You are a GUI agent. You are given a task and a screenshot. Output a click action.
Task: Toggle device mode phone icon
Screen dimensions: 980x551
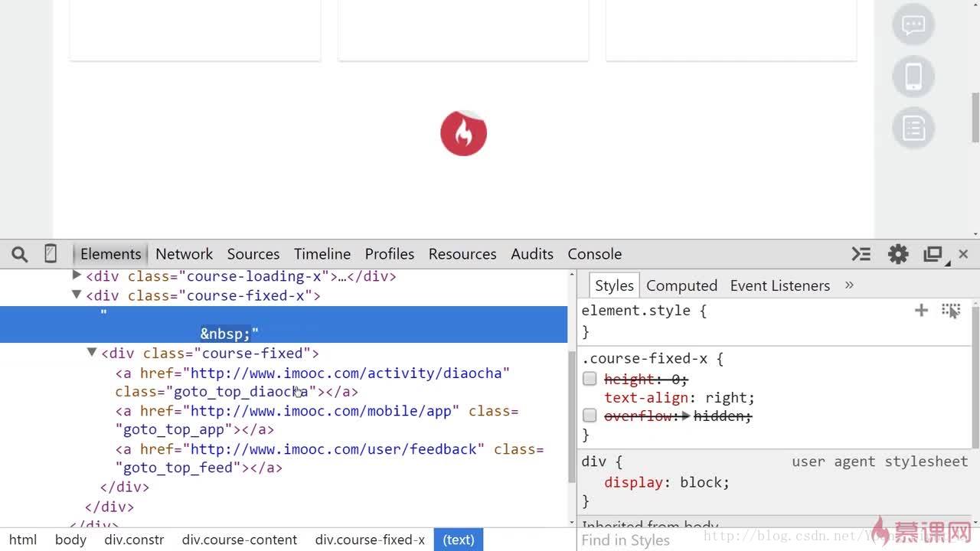pyautogui.click(x=51, y=253)
